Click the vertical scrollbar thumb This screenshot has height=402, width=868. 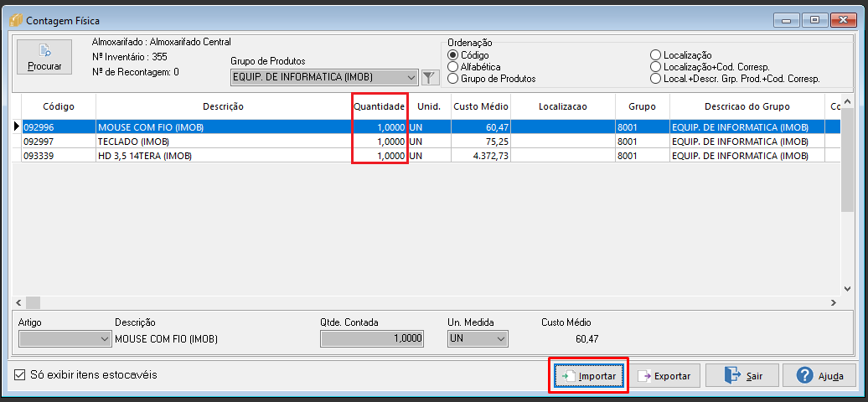point(848,161)
